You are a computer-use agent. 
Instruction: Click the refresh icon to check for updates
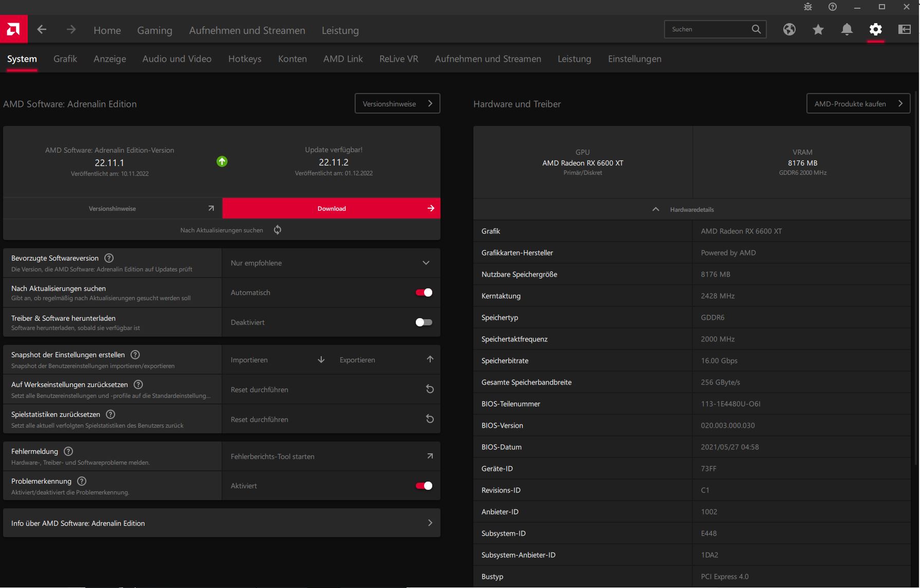(278, 230)
